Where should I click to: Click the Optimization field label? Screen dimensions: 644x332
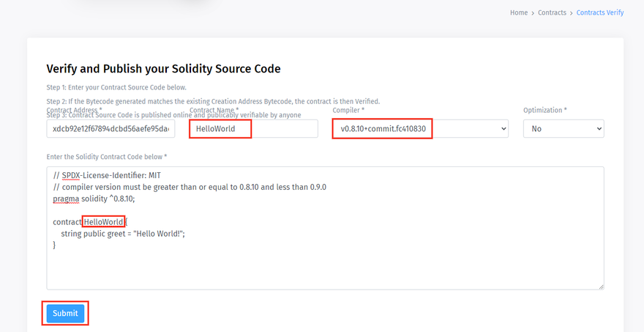pos(544,110)
